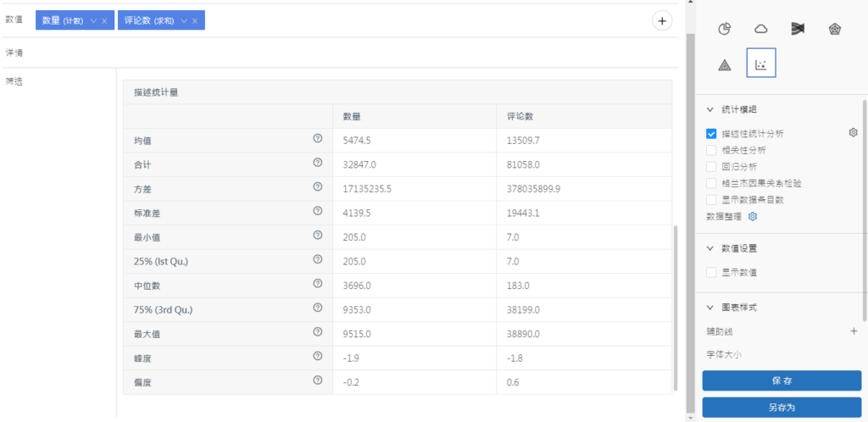Image resolution: width=868 pixels, height=422 pixels.
Task: Uncheck the 描述性统计分析 checkbox
Action: (x=712, y=134)
